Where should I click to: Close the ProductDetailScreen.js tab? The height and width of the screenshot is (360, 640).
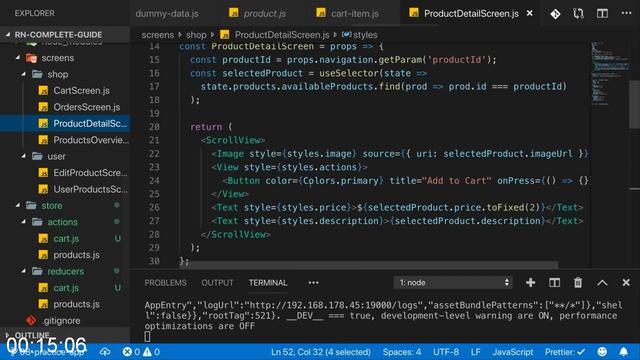(x=530, y=13)
